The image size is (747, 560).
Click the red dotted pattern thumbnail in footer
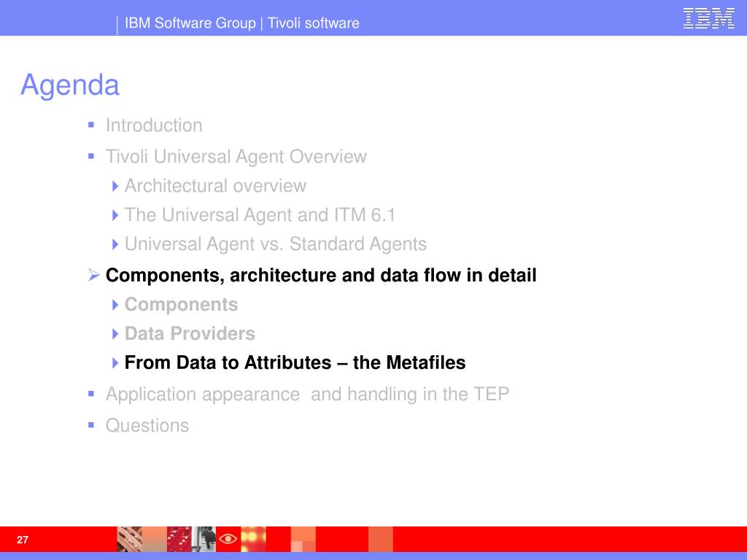179,539
